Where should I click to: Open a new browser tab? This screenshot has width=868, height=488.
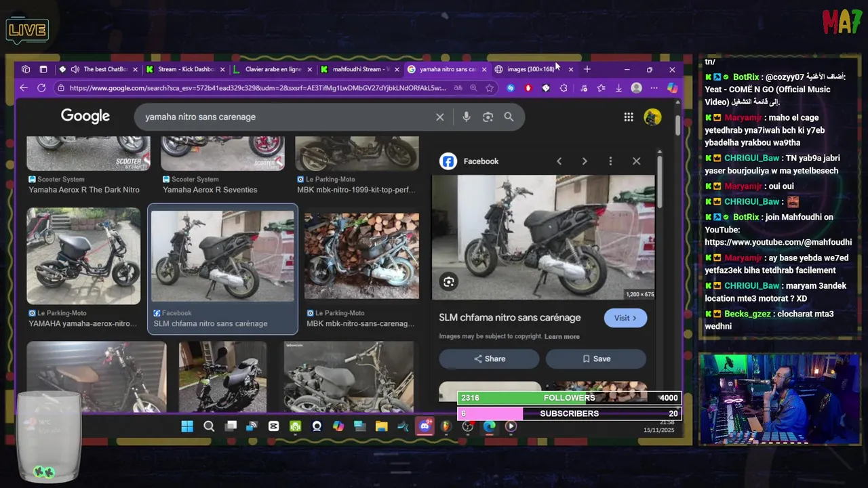[x=587, y=69]
